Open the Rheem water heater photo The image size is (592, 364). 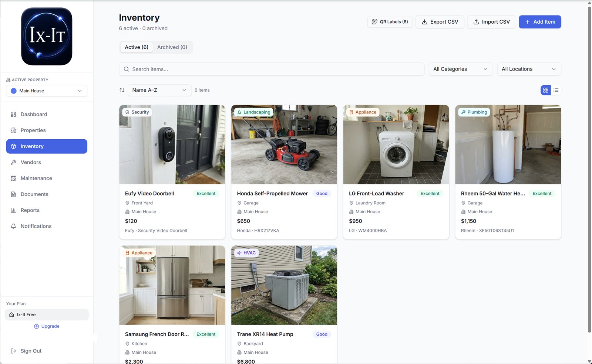pyautogui.click(x=508, y=144)
